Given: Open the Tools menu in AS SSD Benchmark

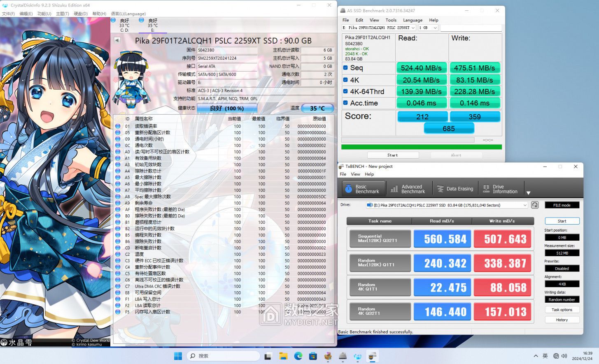Looking at the screenshot, I should click(391, 20).
